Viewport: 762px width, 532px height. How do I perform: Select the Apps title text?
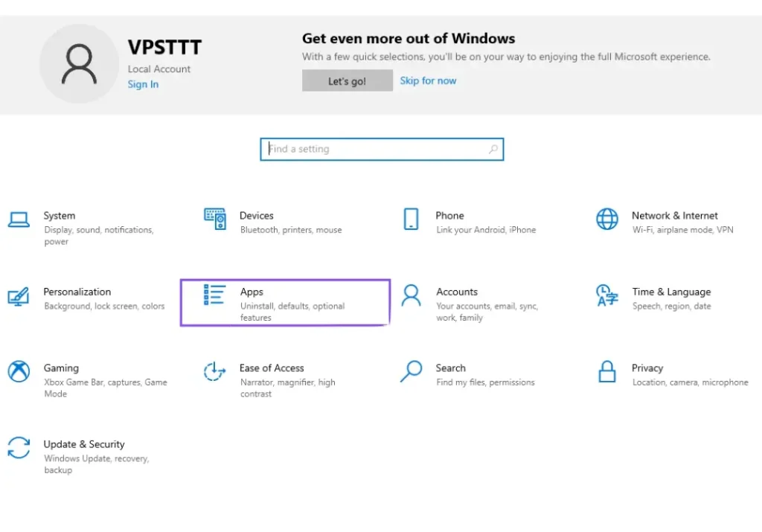pos(252,292)
